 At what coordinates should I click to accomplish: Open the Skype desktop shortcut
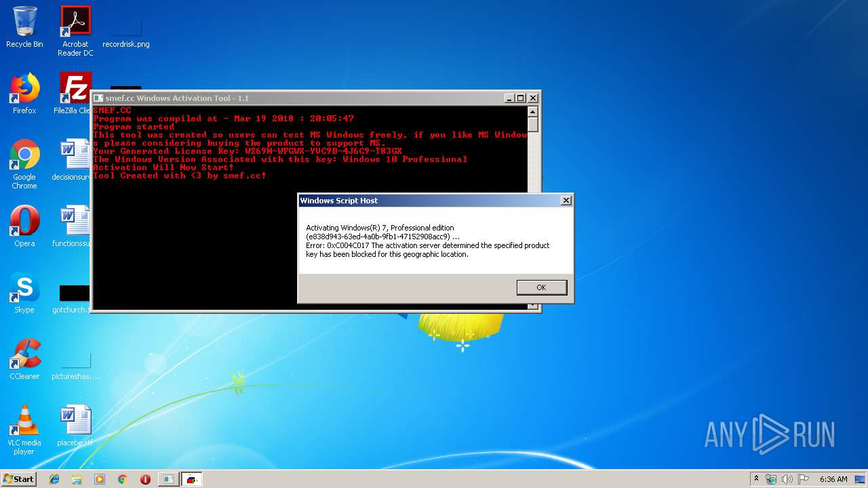tap(24, 293)
